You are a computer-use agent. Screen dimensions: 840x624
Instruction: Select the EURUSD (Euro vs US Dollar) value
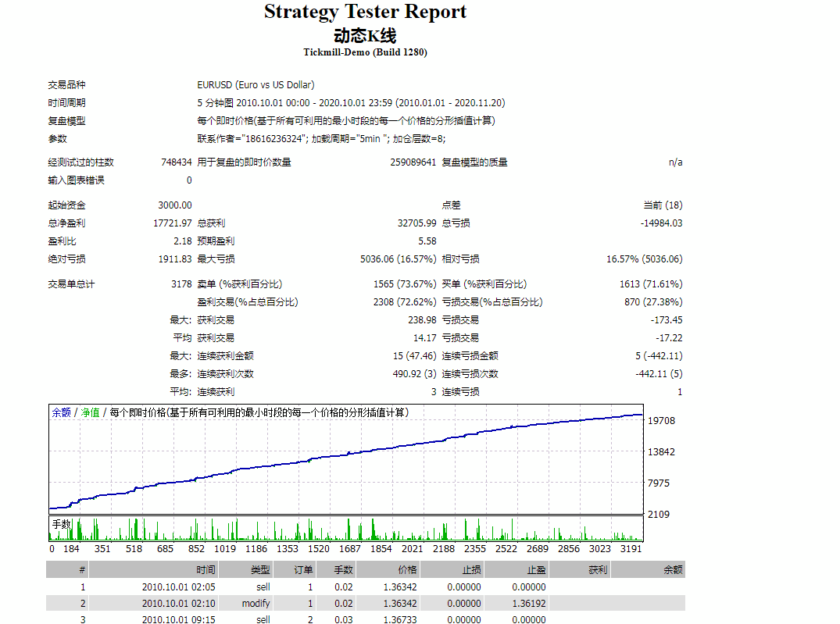256,85
